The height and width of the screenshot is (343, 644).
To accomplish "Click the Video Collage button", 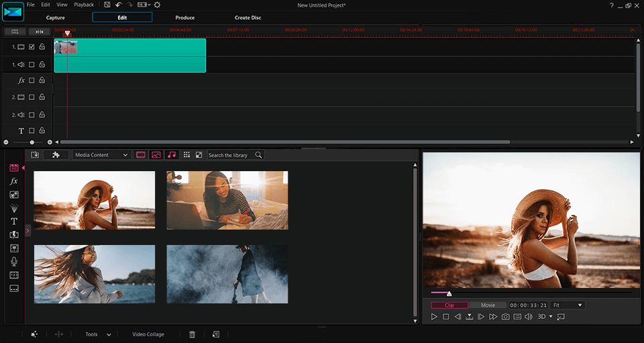I will [148, 334].
